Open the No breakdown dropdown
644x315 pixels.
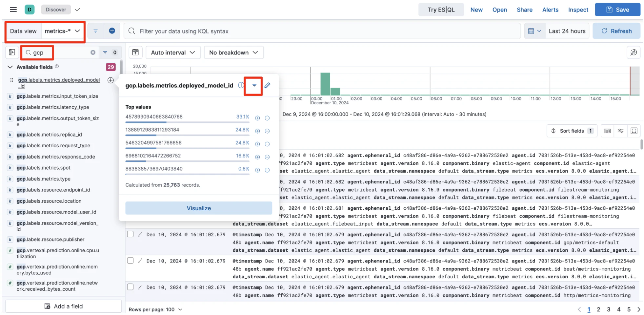(x=233, y=52)
